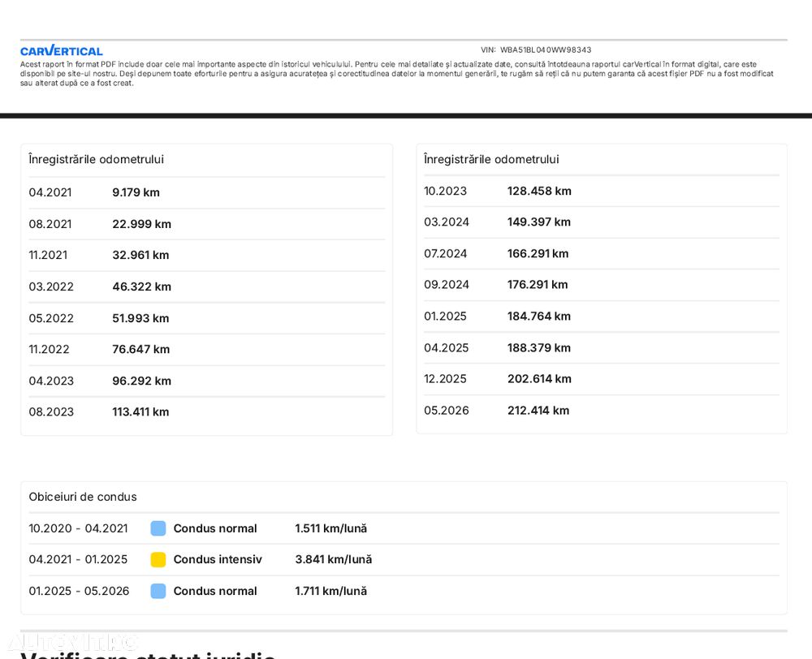Click the blue swatch in the 1.511 km/lună row
Image resolution: width=812 pixels, height=659 pixels.
[158, 528]
